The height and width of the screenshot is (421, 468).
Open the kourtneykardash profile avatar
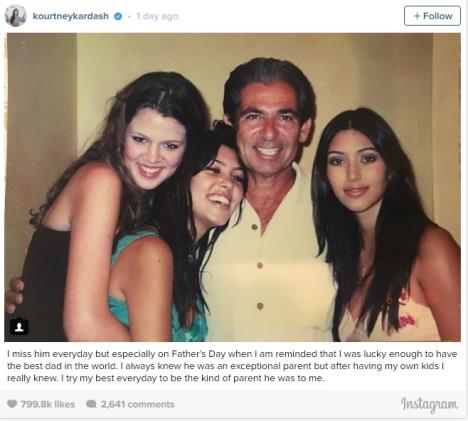coord(16,16)
